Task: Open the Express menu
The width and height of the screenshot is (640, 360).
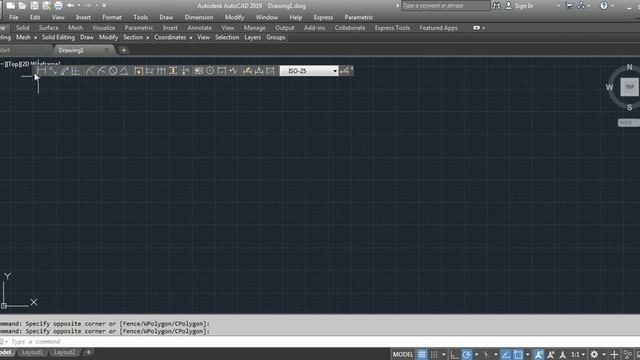Action: pos(323,18)
